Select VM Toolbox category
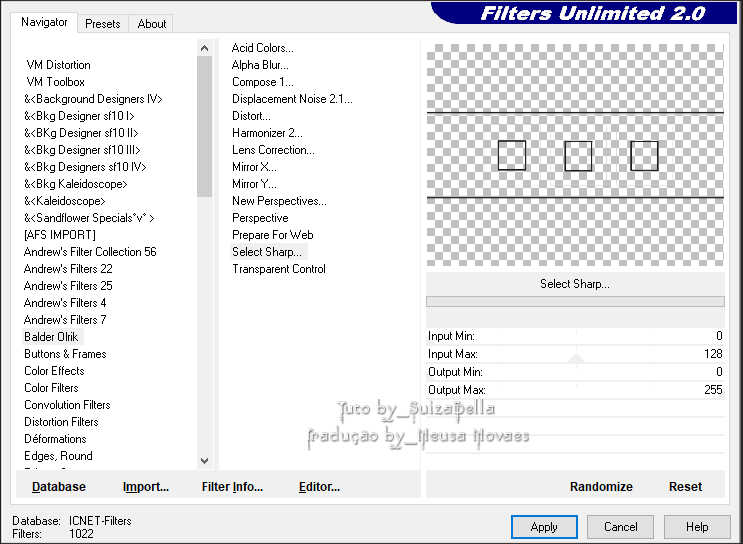 [55, 82]
